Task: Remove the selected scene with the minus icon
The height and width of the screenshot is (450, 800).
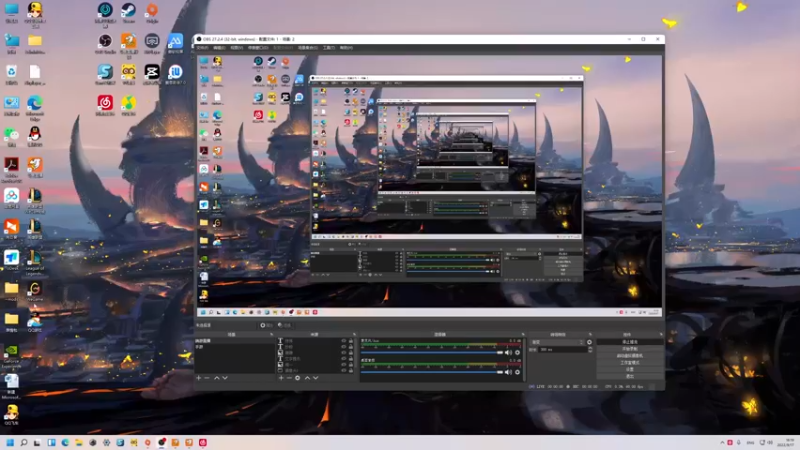Action: [207, 378]
